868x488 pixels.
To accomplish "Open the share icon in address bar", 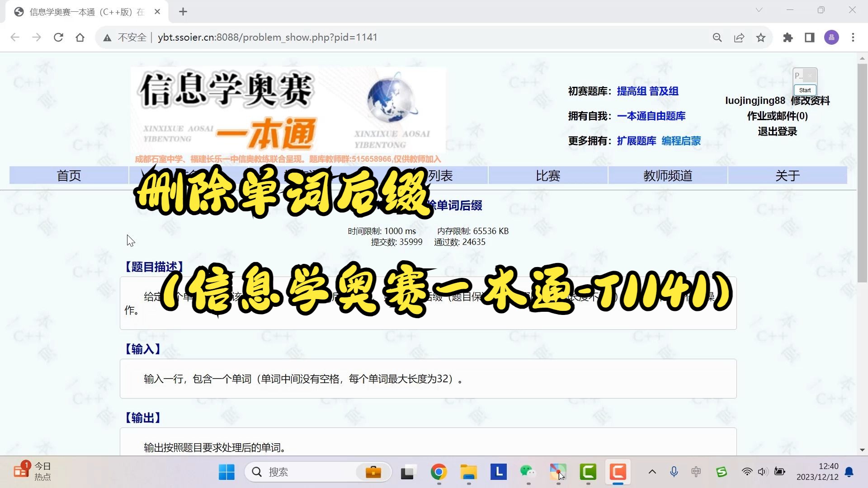I will pos(739,38).
